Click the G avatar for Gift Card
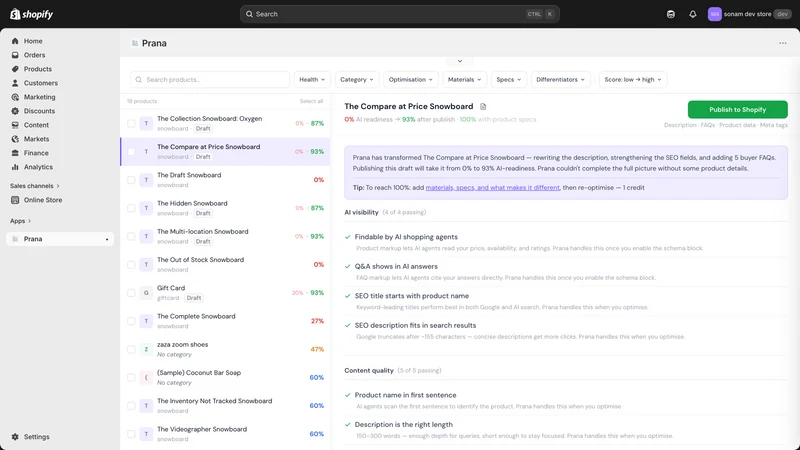Image resolution: width=800 pixels, height=450 pixels. point(146,293)
